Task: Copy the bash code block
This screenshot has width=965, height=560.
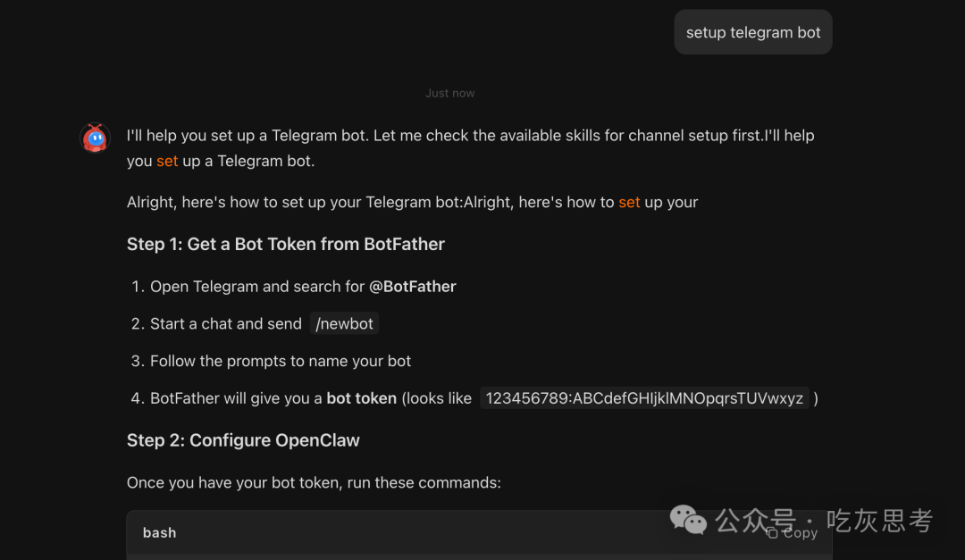Action: [792, 533]
